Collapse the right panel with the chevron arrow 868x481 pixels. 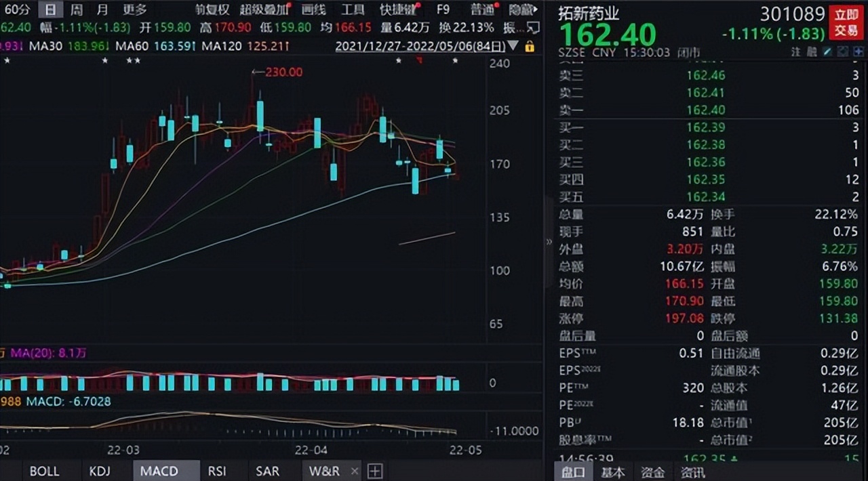[x=548, y=240]
